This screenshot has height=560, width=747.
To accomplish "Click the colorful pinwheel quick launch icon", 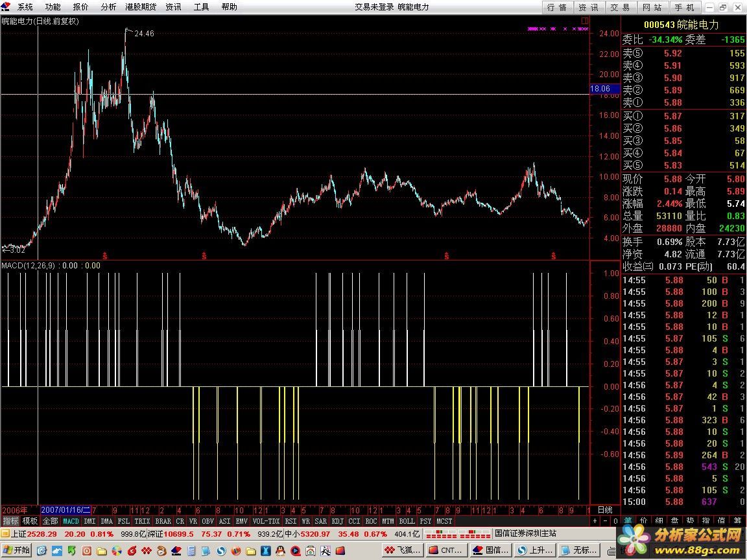I will pos(117,551).
